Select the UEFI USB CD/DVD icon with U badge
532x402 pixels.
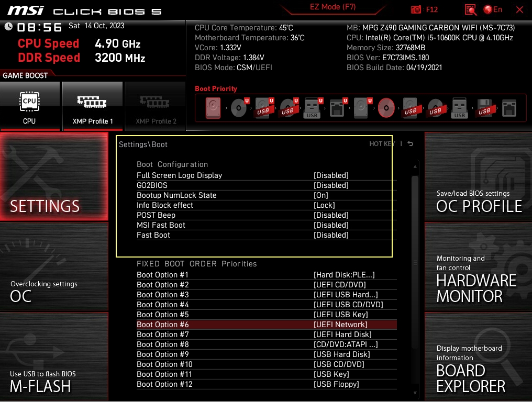click(289, 108)
